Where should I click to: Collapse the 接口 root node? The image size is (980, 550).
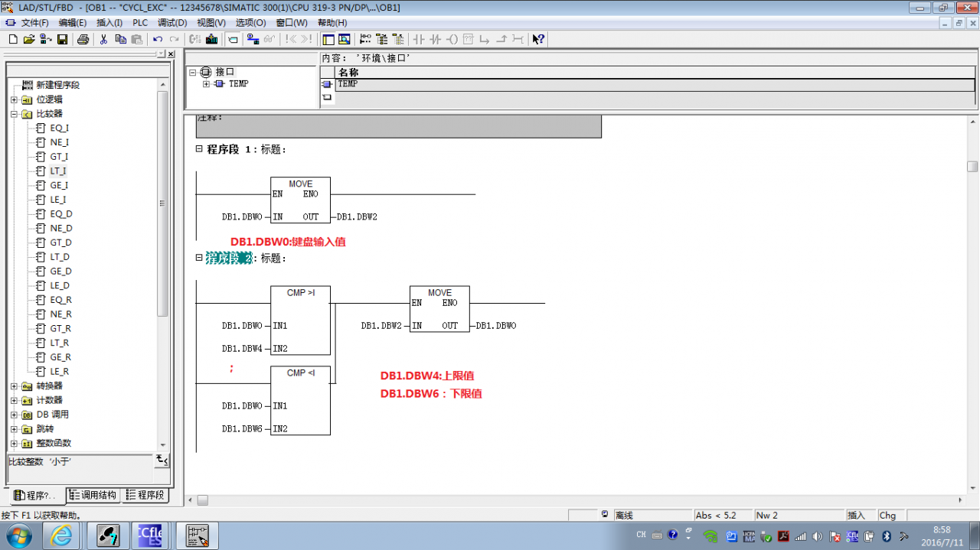pos(193,72)
